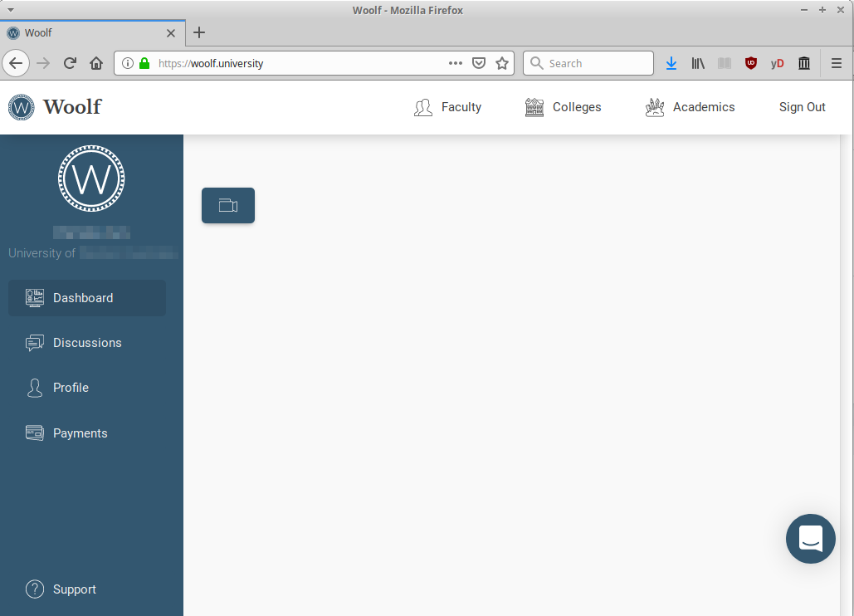Image resolution: width=854 pixels, height=616 pixels.
Task: Click the Firefox Search box
Action: [588, 63]
